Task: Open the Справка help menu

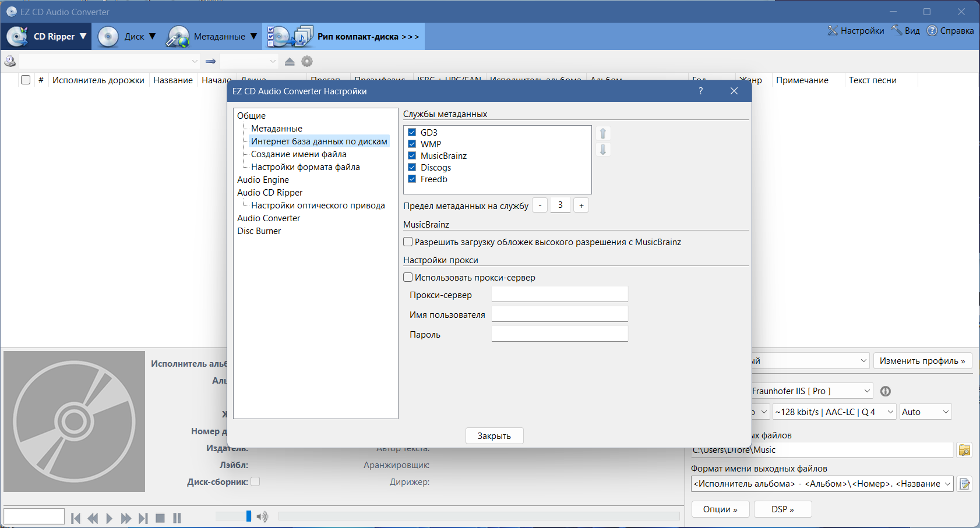Action: pos(950,31)
